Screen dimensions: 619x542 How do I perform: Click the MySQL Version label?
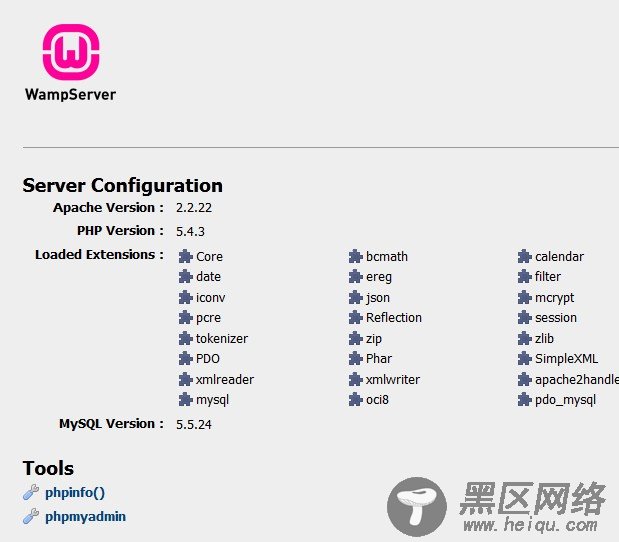pos(111,424)
